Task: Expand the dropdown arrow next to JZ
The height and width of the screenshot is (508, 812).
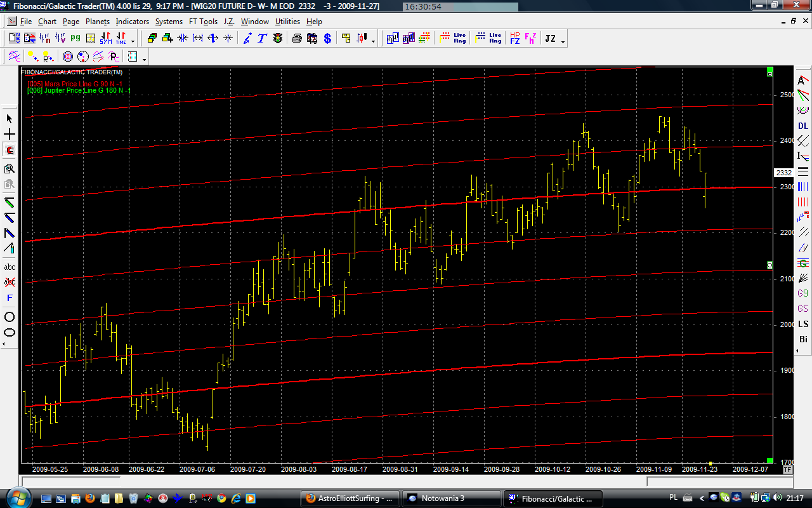Action: click(563, 41)
